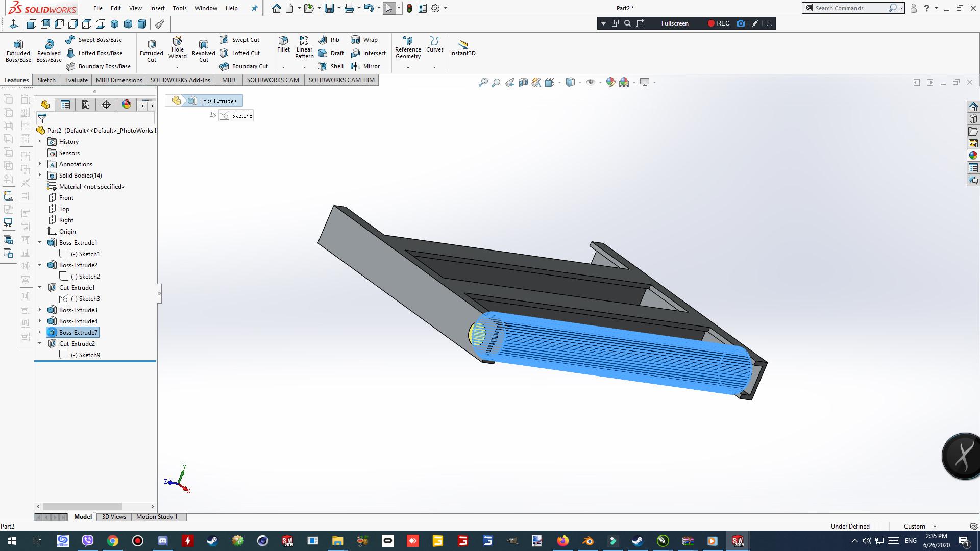Open the DimXpertManager tab icon
The height and width of the screenshot is (551, 980).
[106, 105]
